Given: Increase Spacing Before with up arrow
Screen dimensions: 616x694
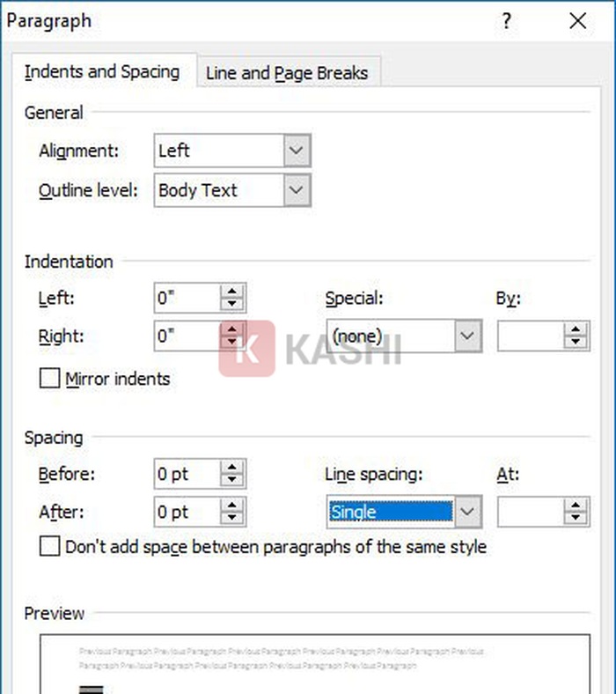Looking at the screenshot, I should point(232,469).
